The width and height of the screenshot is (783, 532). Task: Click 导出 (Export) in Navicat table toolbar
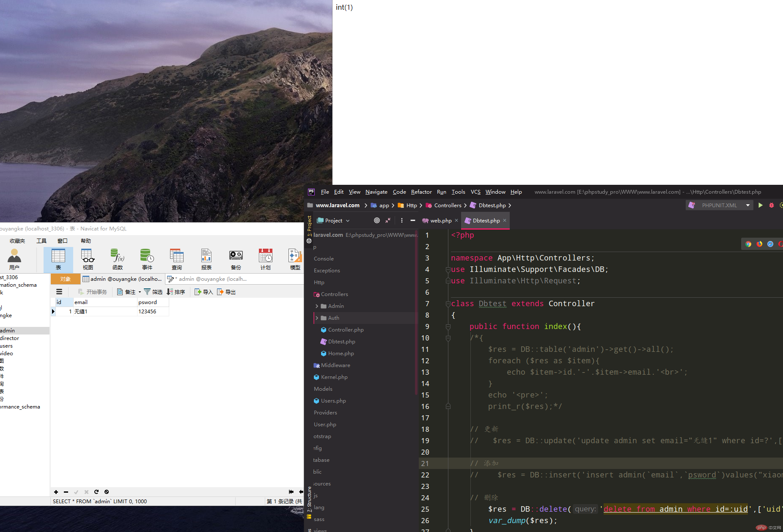(x=226, y=292)
